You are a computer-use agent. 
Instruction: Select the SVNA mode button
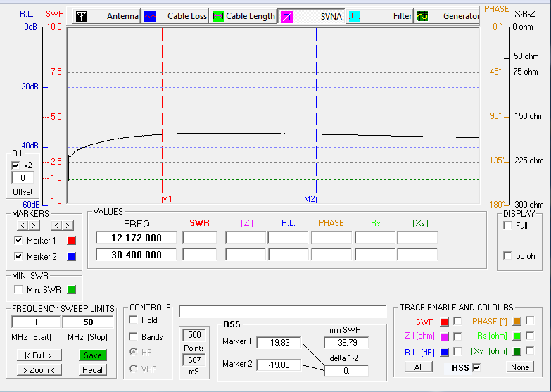[312, 16]
